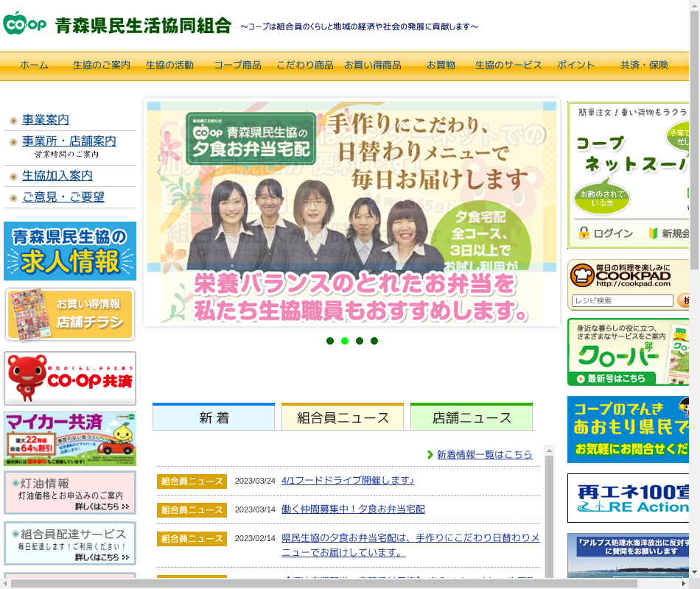The width and height of the screenshot is (700, 589).
Task: Click the 新規会員 beginner mark icon
Action: (652, 233)
